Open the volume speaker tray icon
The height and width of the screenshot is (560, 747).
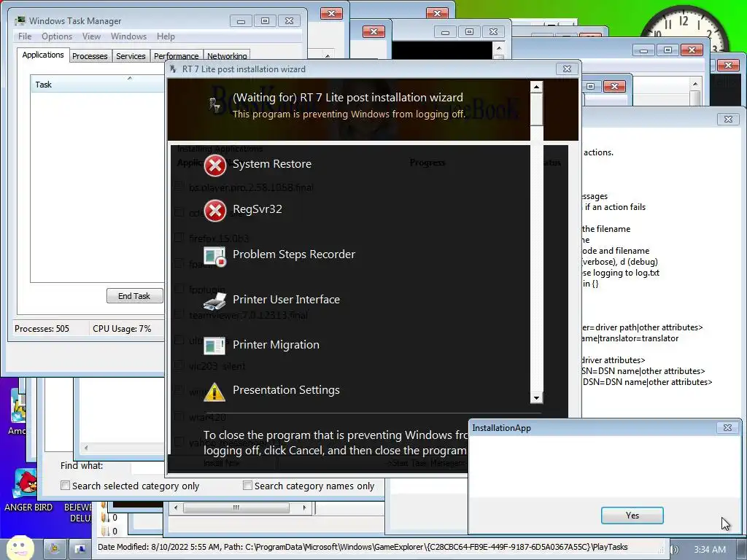pos(675,550)
